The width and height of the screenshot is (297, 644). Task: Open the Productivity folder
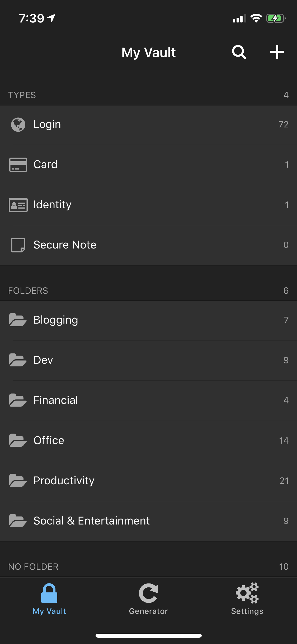point(64,481)
